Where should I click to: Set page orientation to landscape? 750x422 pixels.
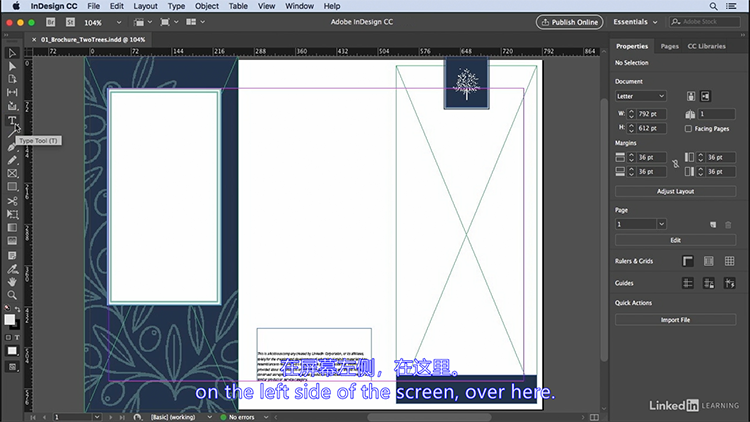(705, 96)
